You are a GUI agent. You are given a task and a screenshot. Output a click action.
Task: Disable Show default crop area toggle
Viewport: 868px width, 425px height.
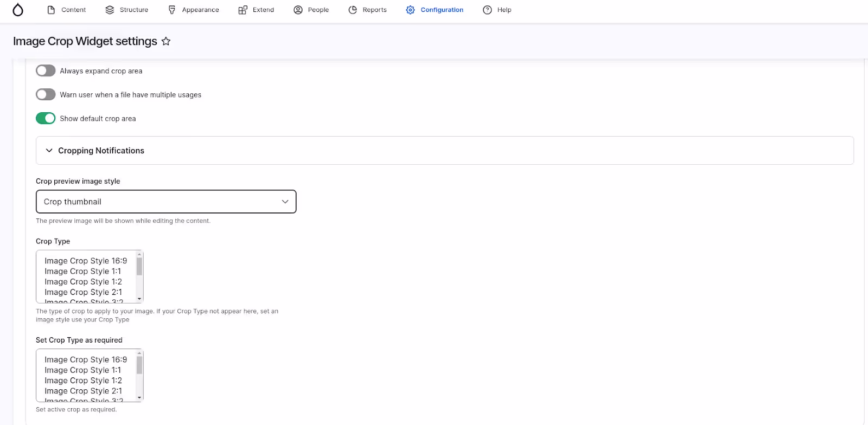[x=46, y=118]
